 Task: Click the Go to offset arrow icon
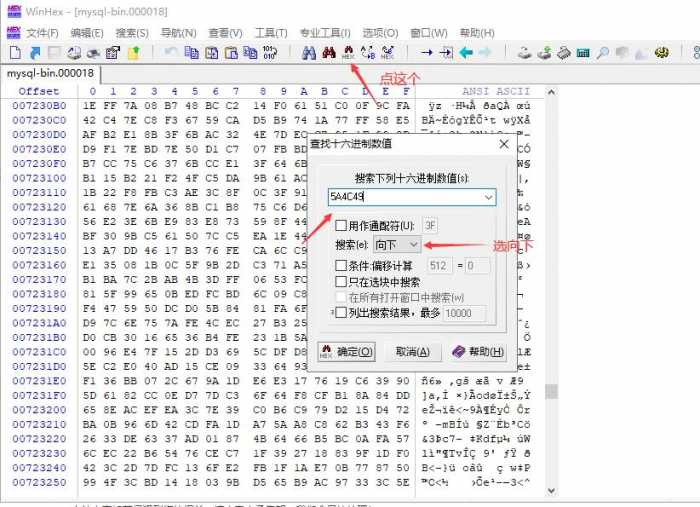[426, 53]
